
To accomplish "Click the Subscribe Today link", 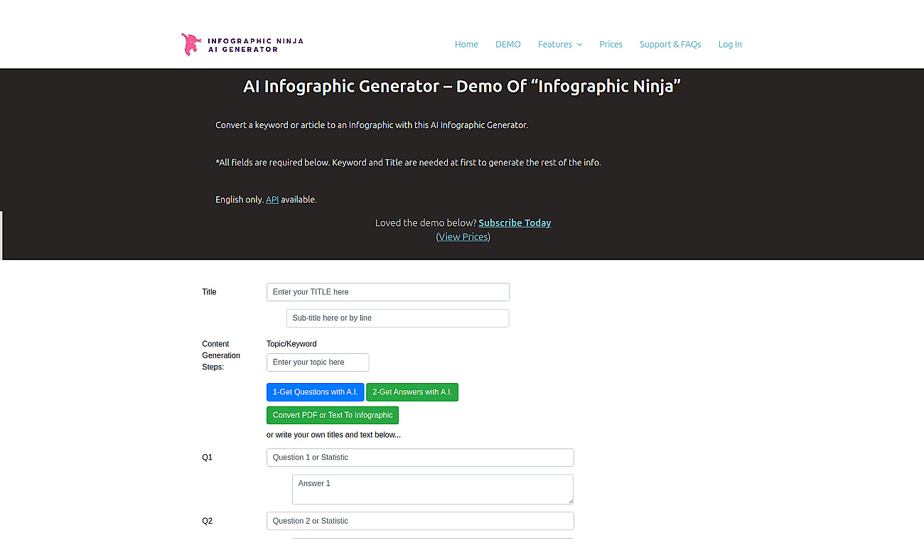I will tap(515, 222).
